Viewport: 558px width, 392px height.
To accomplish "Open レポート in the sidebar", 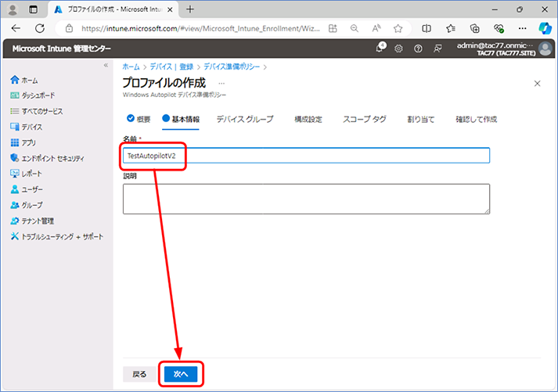I will pyautogui.click(x=26, y=174).
